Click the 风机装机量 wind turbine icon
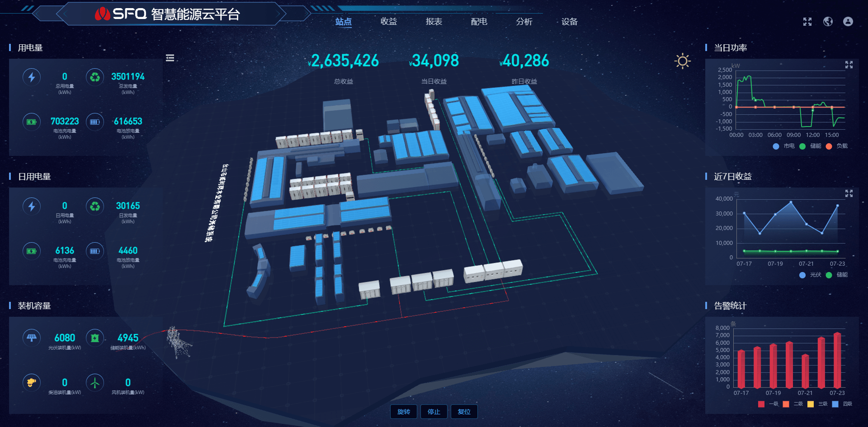This screenshot has width=868, height=427. click(x=95, y=383)
